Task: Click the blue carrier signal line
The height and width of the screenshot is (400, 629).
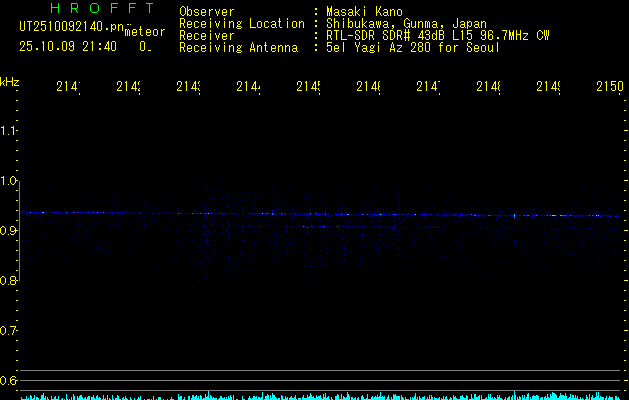Action: tap(320, 213)
